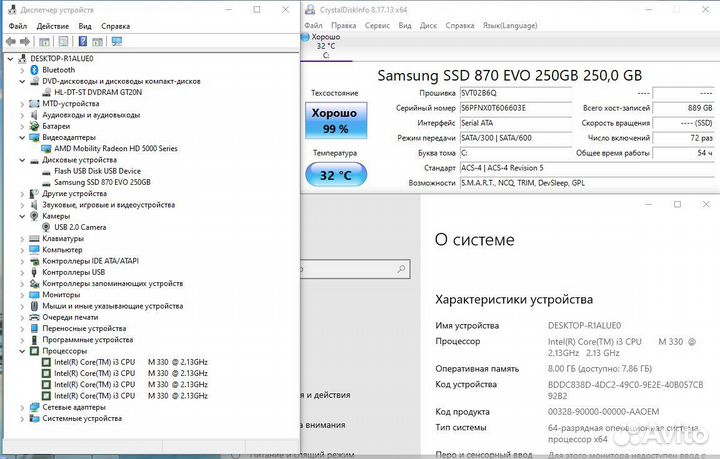Click the search field in Settings window
Viewport: 720px width, 459px height.
355,269
